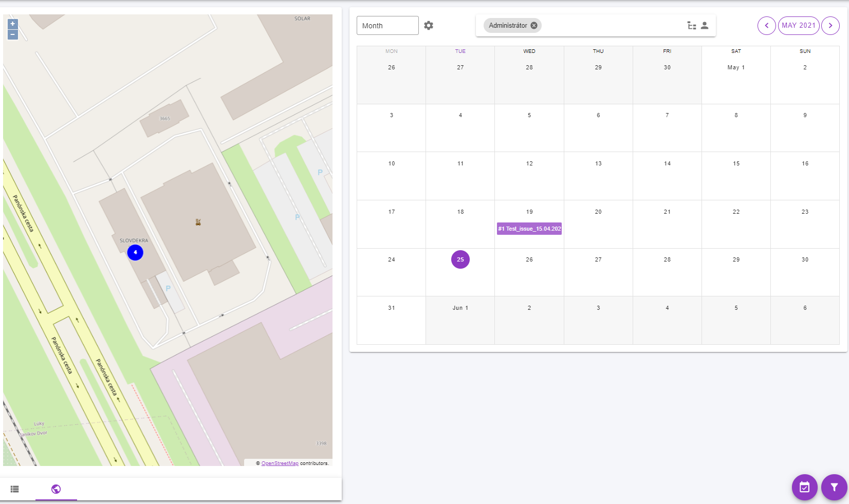
Task: Remove the Administrátor filter chip
Action: (534, 26)
